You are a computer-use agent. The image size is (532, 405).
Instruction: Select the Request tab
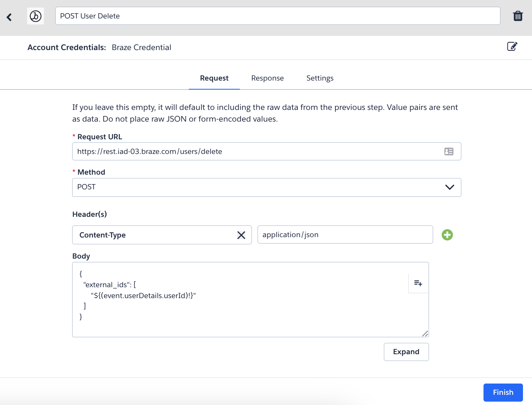(214, 78)
